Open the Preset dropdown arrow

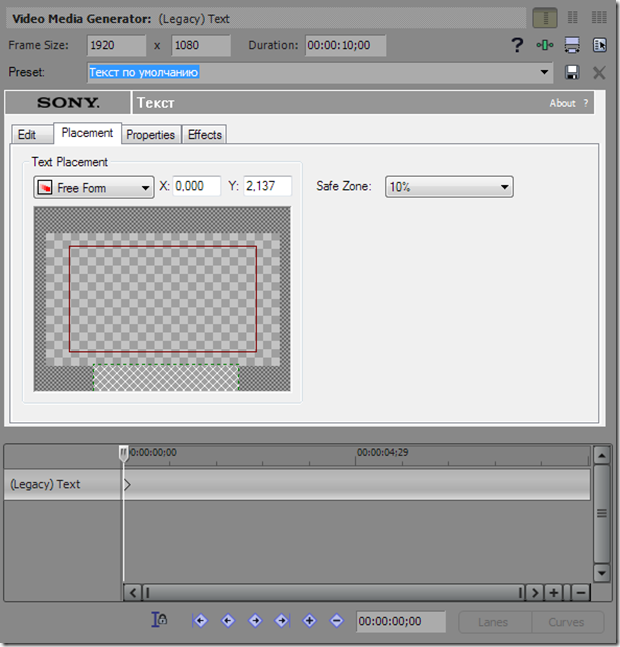[x=545, y=72]
